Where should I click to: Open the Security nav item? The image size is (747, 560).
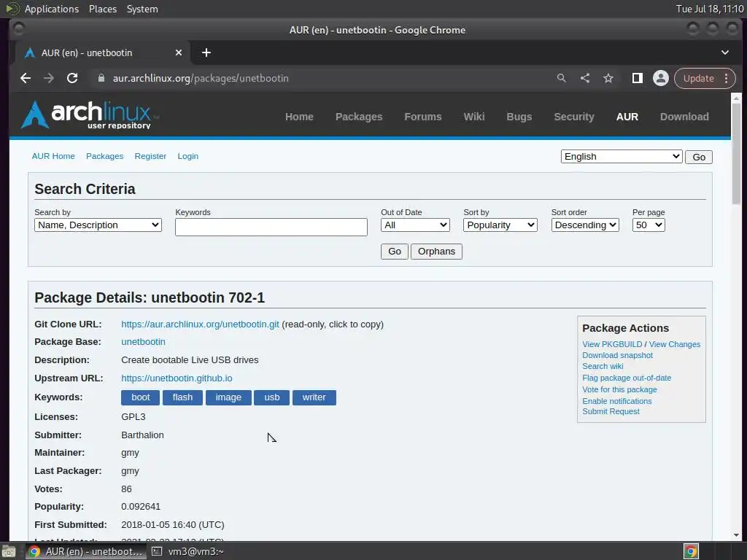tap(574, 117)
